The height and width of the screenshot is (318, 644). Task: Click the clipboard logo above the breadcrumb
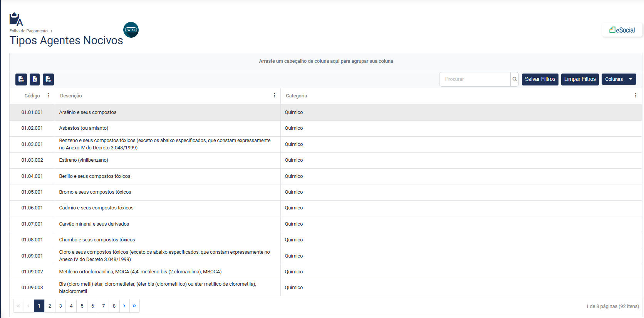pyautogui.click(x=16, y=20)
